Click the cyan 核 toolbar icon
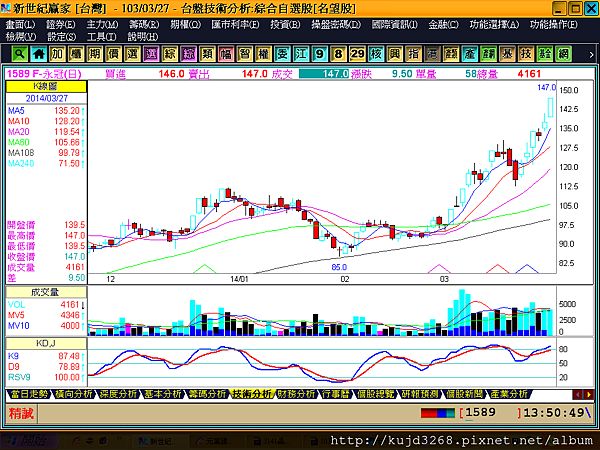The image size is (600, 450). [x=376, y=54]
